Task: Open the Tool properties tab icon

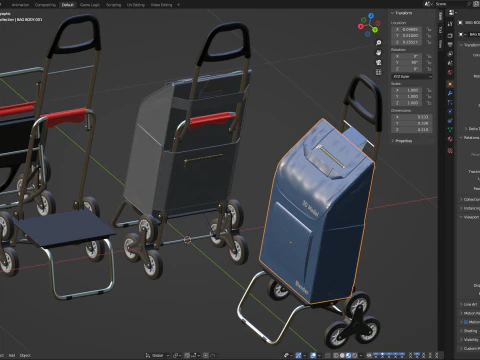Action: pos(450,24)
